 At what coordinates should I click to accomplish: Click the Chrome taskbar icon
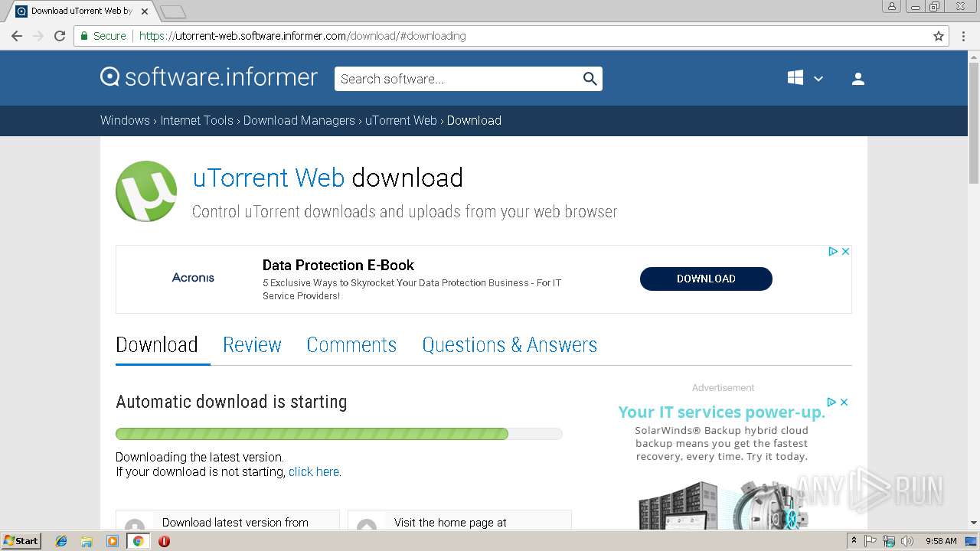click(138, 541)
